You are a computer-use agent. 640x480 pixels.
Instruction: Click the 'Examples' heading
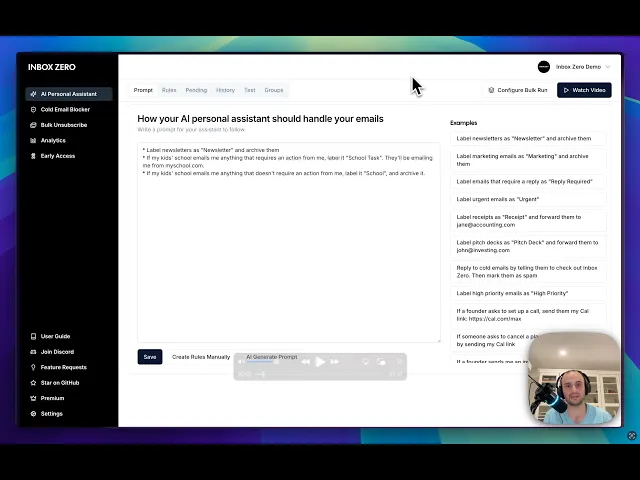464,123
